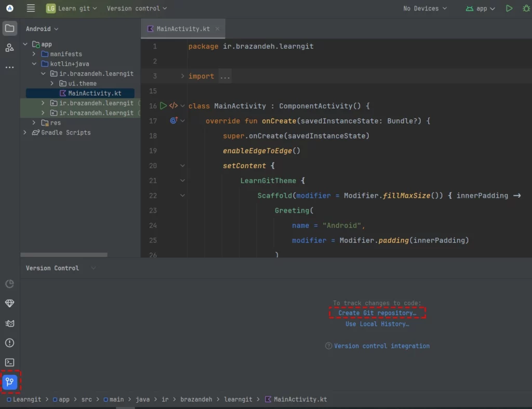Click the app breadcrumb in navigation bar
Screen dimensions: 532x409
(61, 399)
